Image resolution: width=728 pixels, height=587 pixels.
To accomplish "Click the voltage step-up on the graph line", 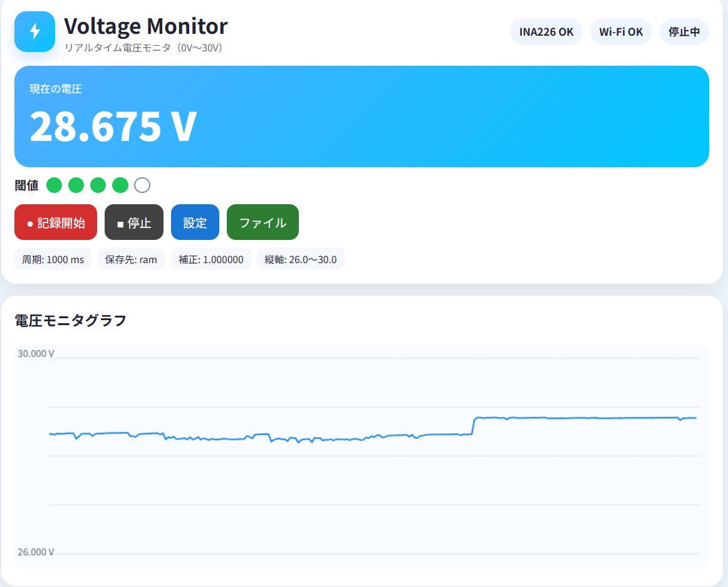I will [474, 426].
